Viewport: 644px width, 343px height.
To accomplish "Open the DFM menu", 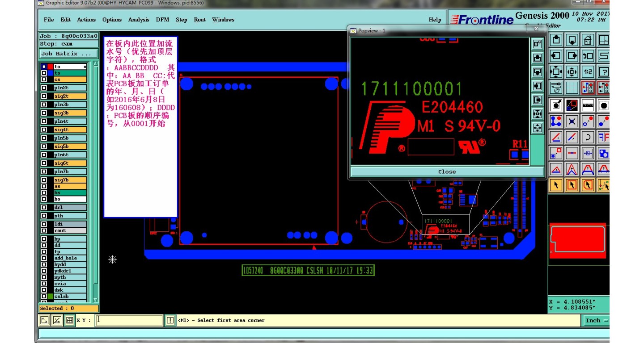I will tap(162, 20).
